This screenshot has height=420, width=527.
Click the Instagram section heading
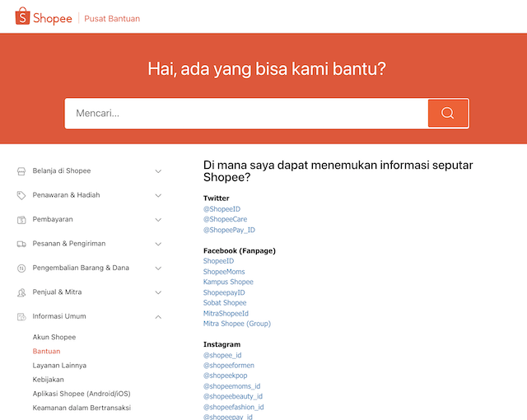(x=222, y=344)
